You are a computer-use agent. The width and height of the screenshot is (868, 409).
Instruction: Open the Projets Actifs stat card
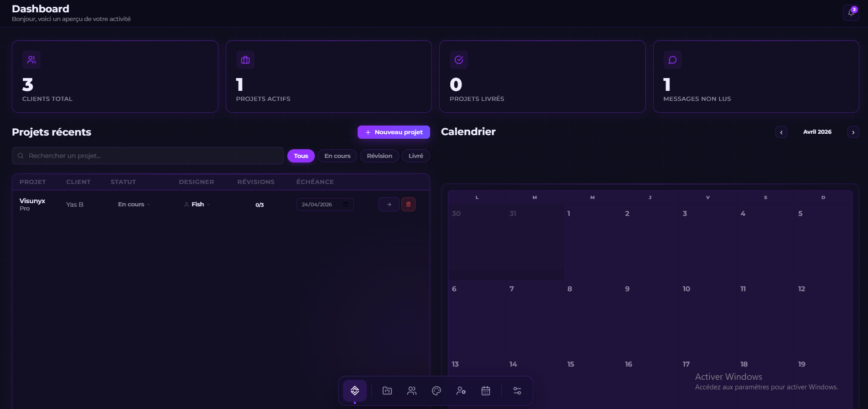tap(329, 77)
